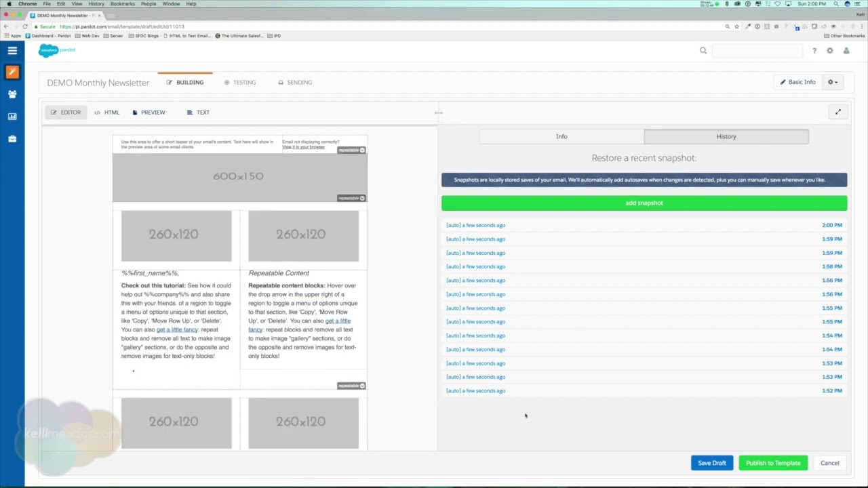This screenshot has height=488, width=868.
Task: Open the Marketing pencil icon in sidebar
Action: (12, 72)
